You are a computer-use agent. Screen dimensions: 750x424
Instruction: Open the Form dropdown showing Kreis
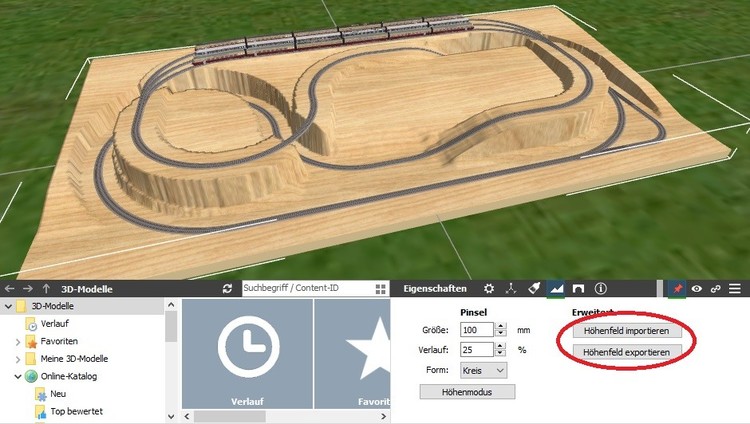pyautogui.click(x=484, y=370)
